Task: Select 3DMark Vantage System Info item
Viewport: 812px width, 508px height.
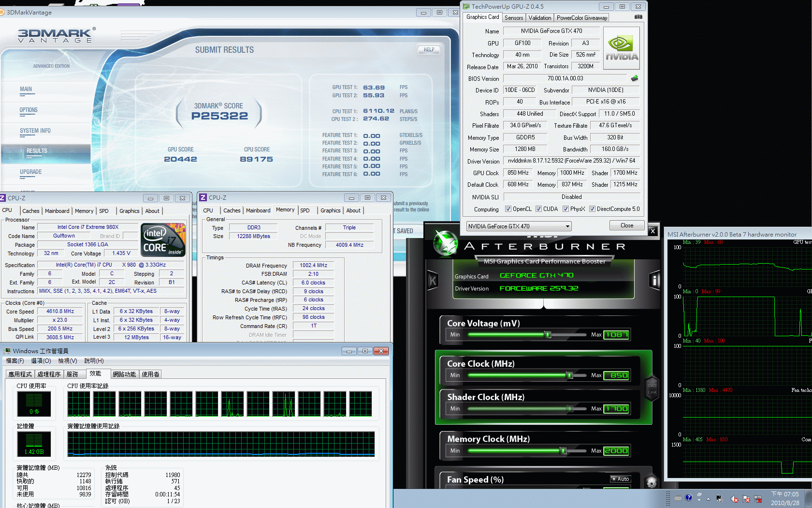Action: 35,131
